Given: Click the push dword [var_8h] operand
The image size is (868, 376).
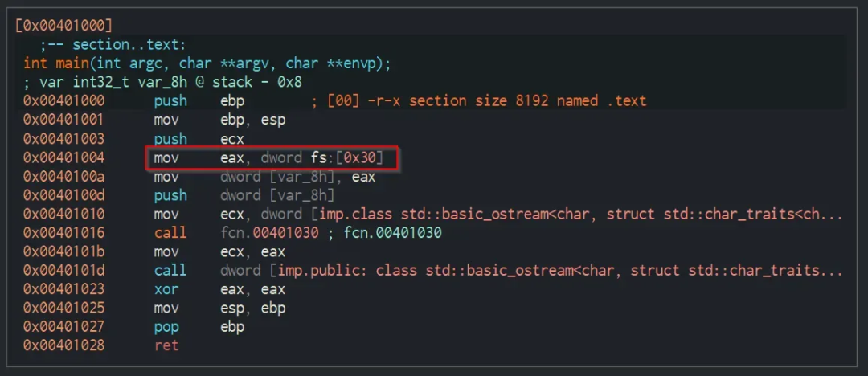Looking at the screenshot, I should [x=277, y=195].
